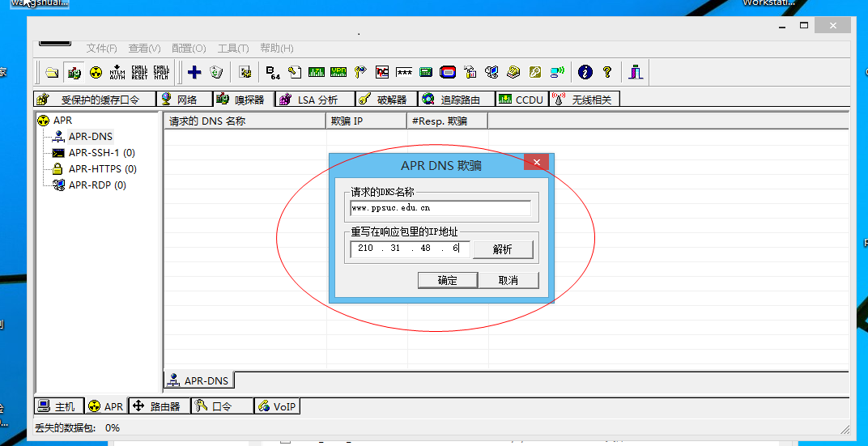Close the APR DNS 欺骗 dialog

click(536, 162)
